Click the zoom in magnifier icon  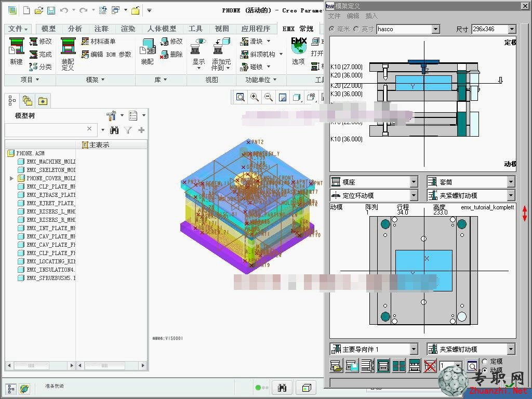point(255,97)
